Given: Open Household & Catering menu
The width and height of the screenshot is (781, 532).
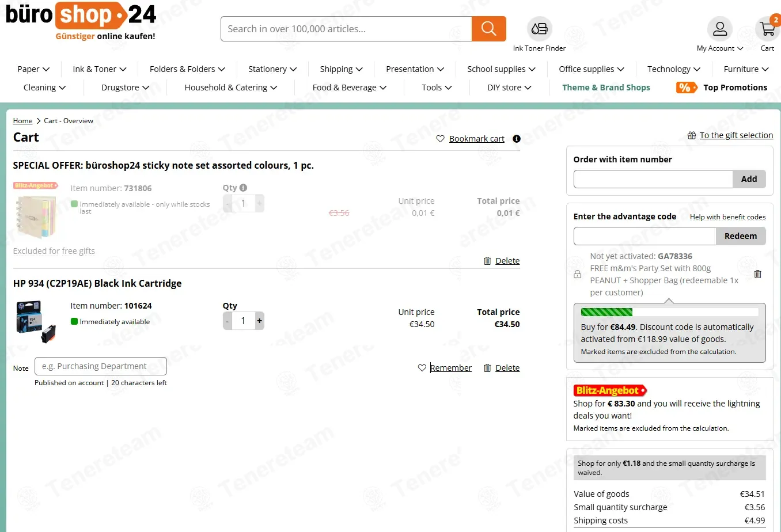Looking at the screenshot, I should (231, 88).
